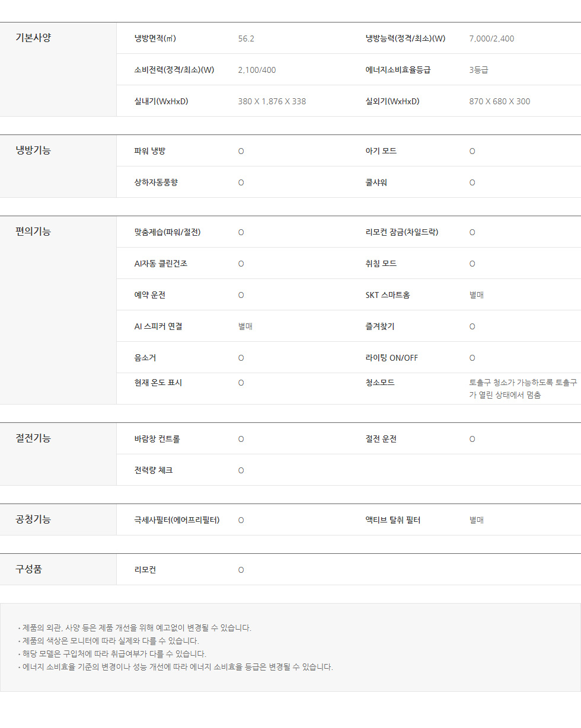Click the 3등급 efficiency grade value
Viewport: 581px width, 728px height.
[478, 70]
